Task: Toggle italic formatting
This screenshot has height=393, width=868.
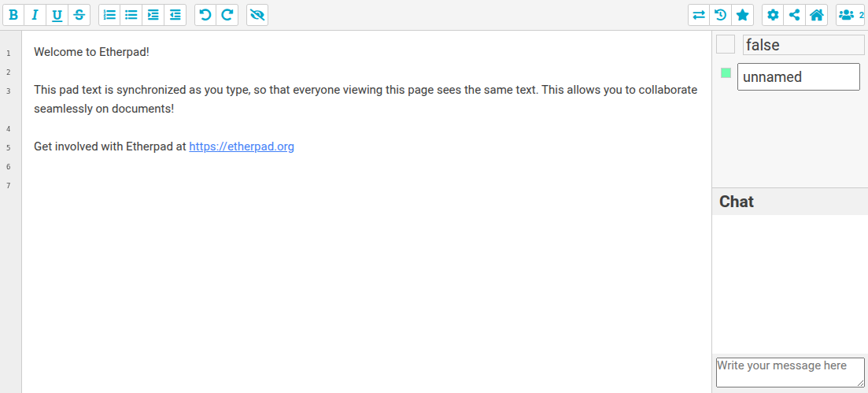Action: click(x=35, y=15)
